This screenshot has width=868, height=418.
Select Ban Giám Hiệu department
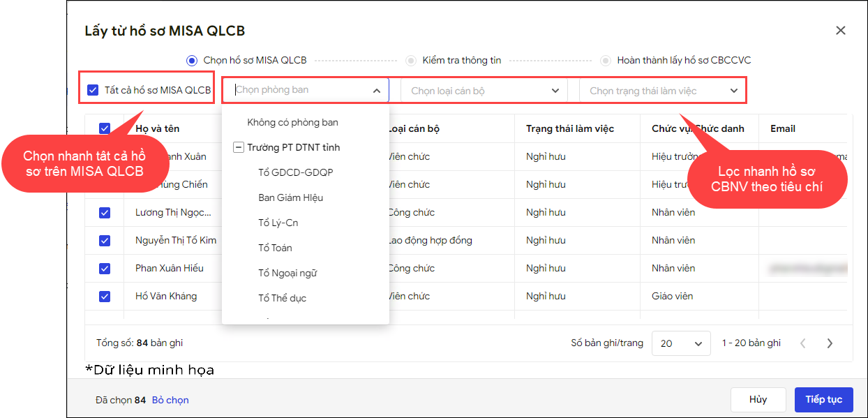(290, 197)
